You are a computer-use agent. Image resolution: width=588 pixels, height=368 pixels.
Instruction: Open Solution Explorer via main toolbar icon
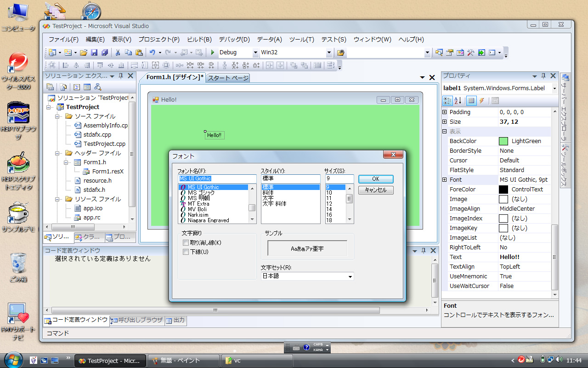tap(439, 52)
